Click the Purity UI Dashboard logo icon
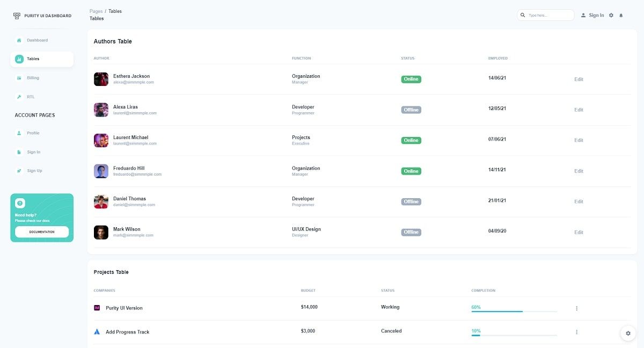Image resolution: width=644 pixels, height=348 pixels. point(16,15)
